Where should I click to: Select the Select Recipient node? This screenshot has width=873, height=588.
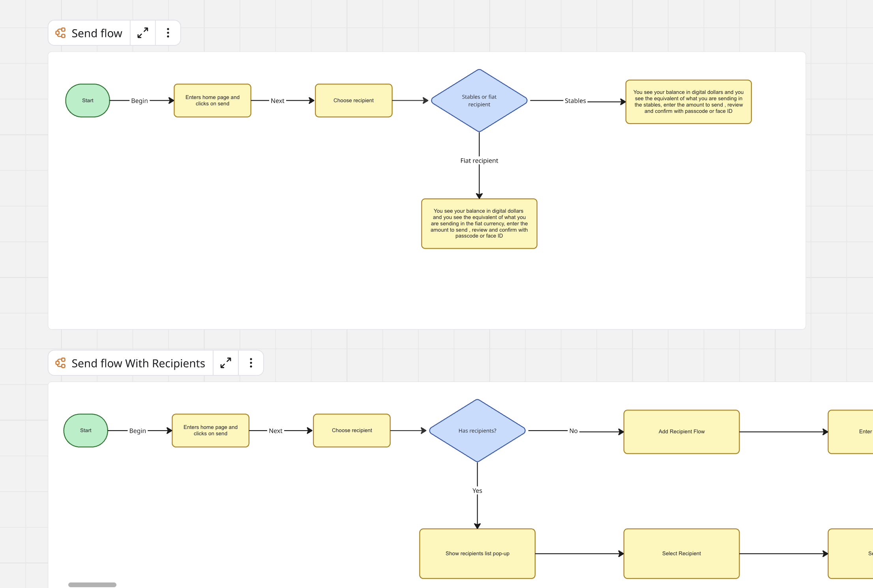point(682,554)
